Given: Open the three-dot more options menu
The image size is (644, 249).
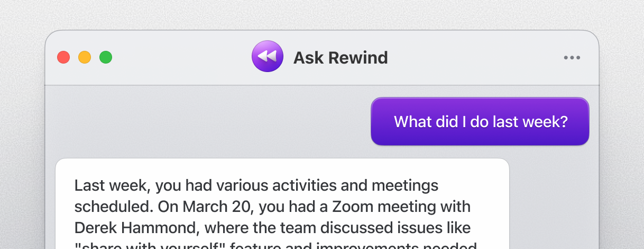Looking at the screenshot, I should pyautogui.click(x=572, y=58).
